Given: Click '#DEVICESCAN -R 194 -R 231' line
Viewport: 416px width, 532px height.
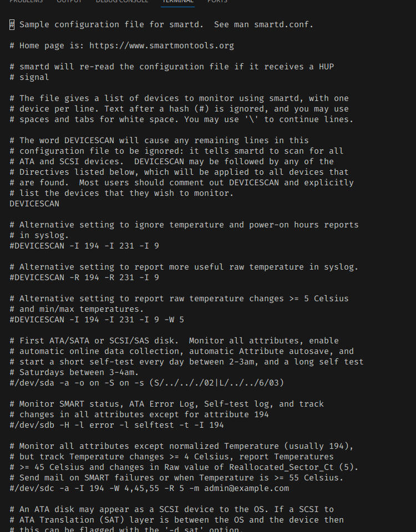Looking at the screenshot, I should (84, 277).
